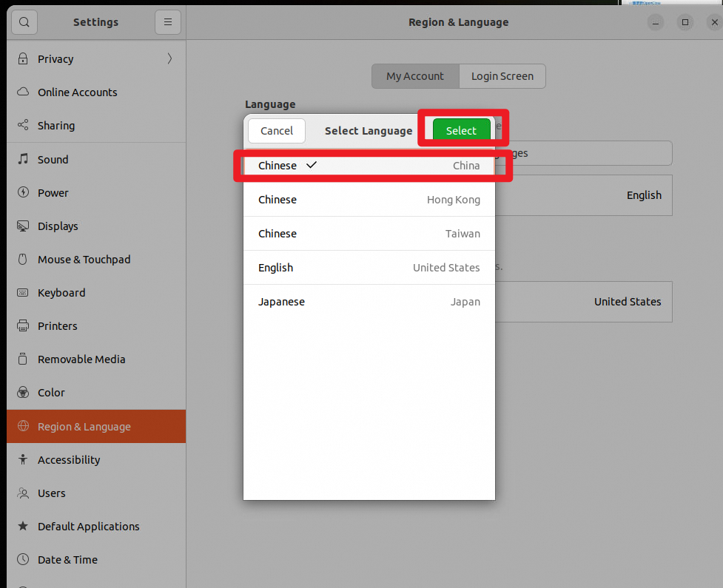Switch to Login Screen tab
The width and height of the screenshot is (723, 588).
pyautogui.click(x=502, y=76)
